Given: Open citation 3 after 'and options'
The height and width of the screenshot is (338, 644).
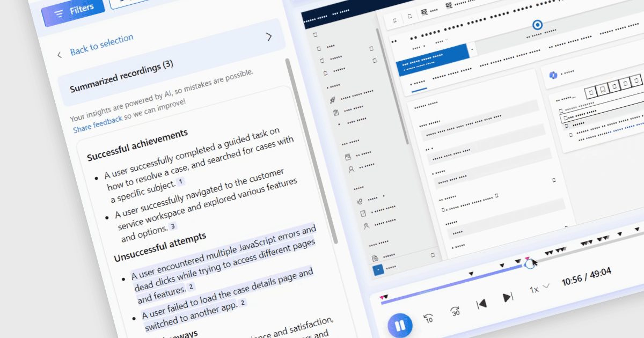Looking at the screenshot, I should [173, 226].
